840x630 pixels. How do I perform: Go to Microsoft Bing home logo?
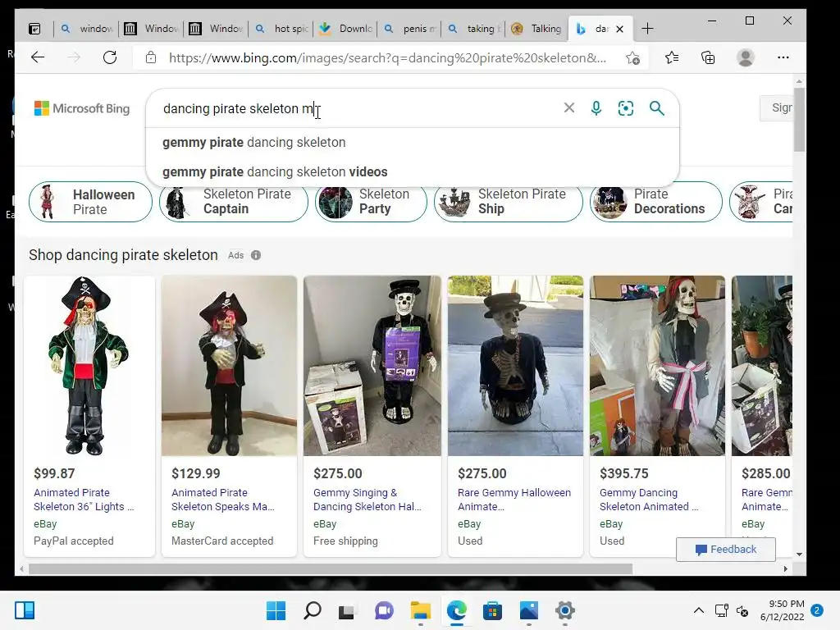click(x=82, y=108)
